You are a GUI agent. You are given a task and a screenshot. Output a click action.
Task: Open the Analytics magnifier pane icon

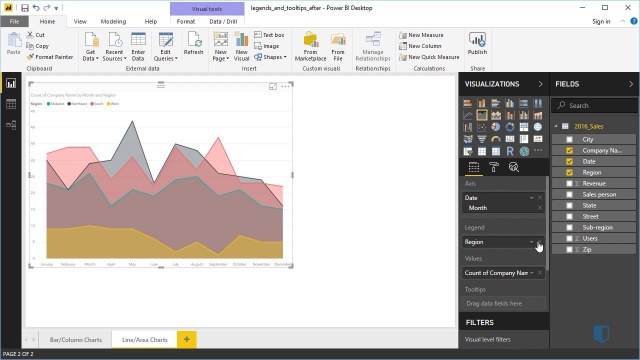pos(513,167)
